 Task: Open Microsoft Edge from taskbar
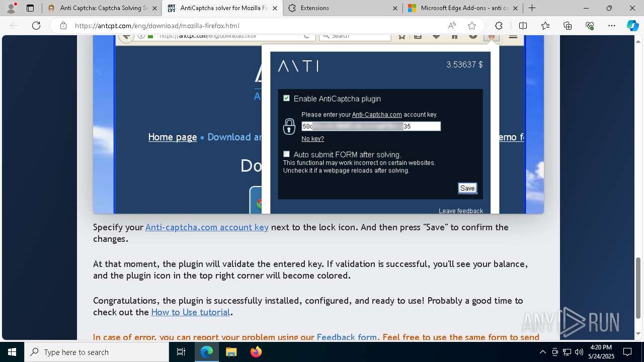tap(207, 352)
